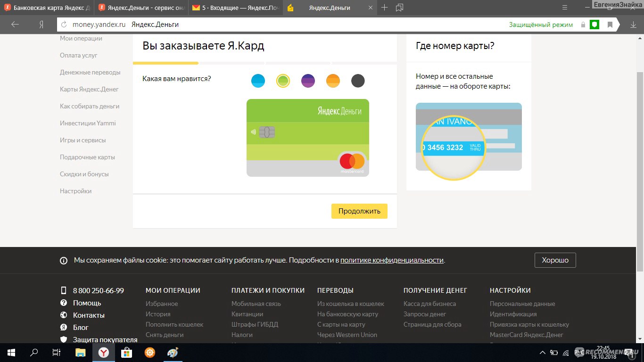Click the green card preview image
644x362 pixels.
coord(308,138)
